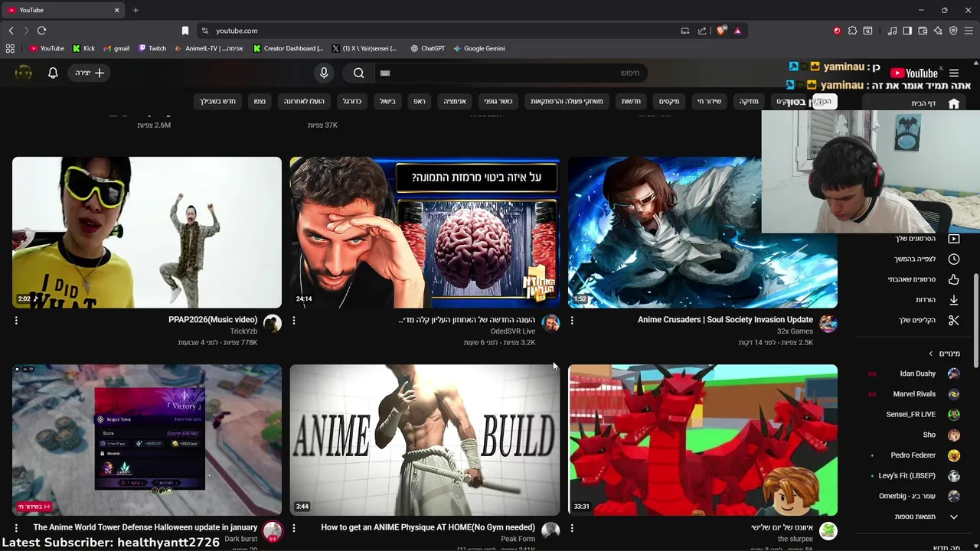
Task: Open the subscriptions section header arrow
Action: tap(931, 354)
